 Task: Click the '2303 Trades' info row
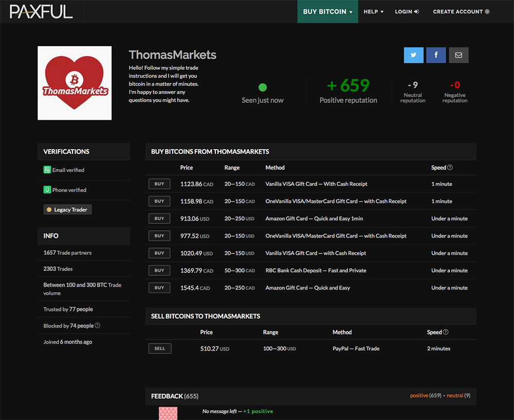[84, 268]
